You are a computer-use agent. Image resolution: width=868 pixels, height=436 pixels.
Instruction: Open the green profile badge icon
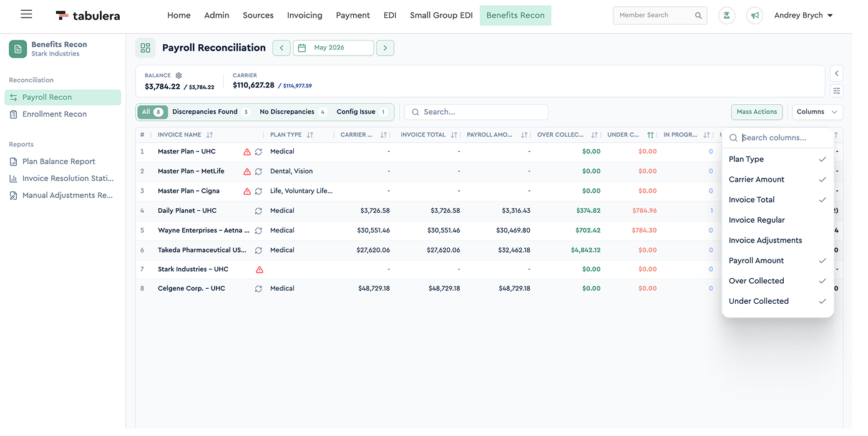pos(726,16)
